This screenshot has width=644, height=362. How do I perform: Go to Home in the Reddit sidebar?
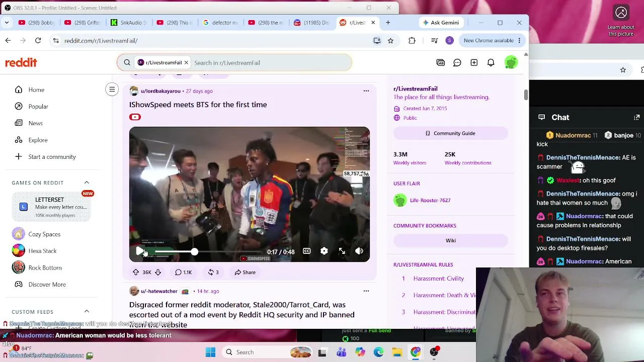click(x=36, y=89)
